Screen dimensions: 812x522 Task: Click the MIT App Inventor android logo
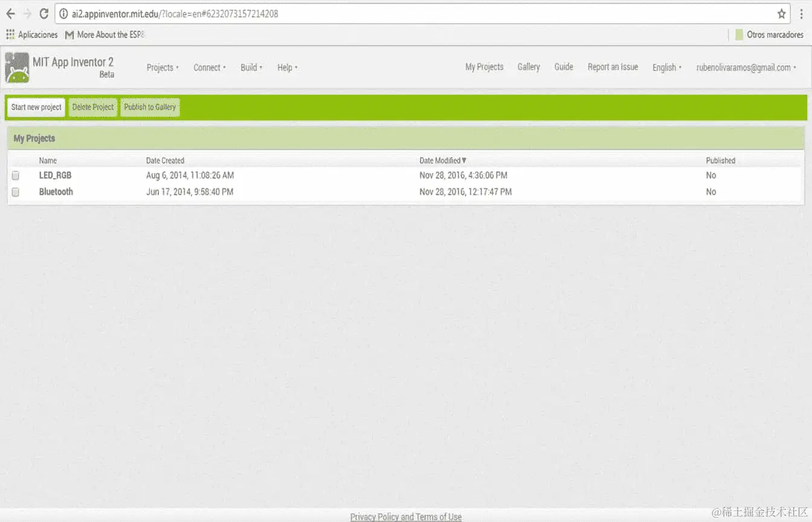click(x=17, y=67)
